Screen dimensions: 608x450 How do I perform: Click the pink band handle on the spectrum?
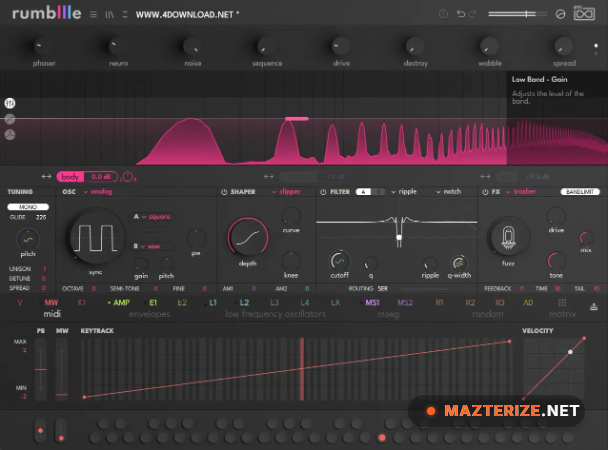point(297,119)
